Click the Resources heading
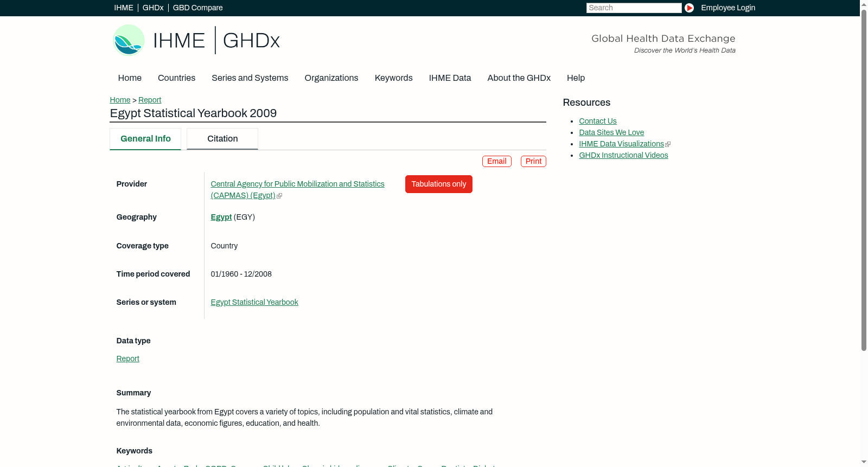The image size is (868, 467). (x=586, y=103)
